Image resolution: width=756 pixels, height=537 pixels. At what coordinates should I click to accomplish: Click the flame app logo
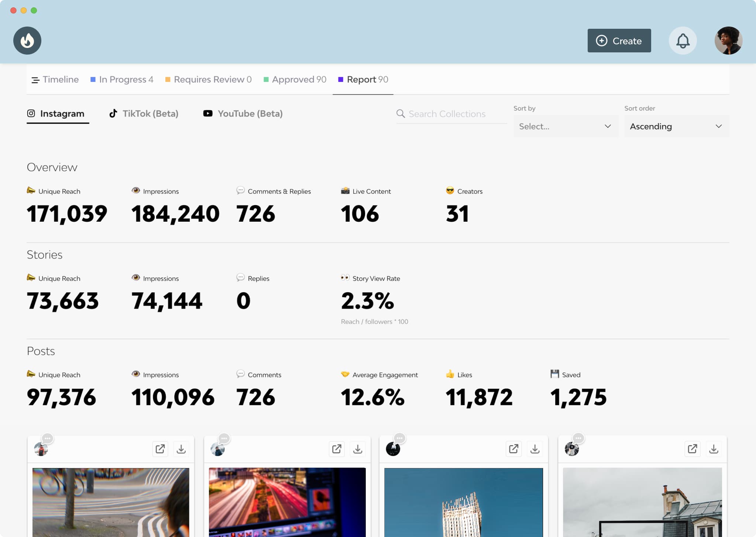click(x=27, y=41)
